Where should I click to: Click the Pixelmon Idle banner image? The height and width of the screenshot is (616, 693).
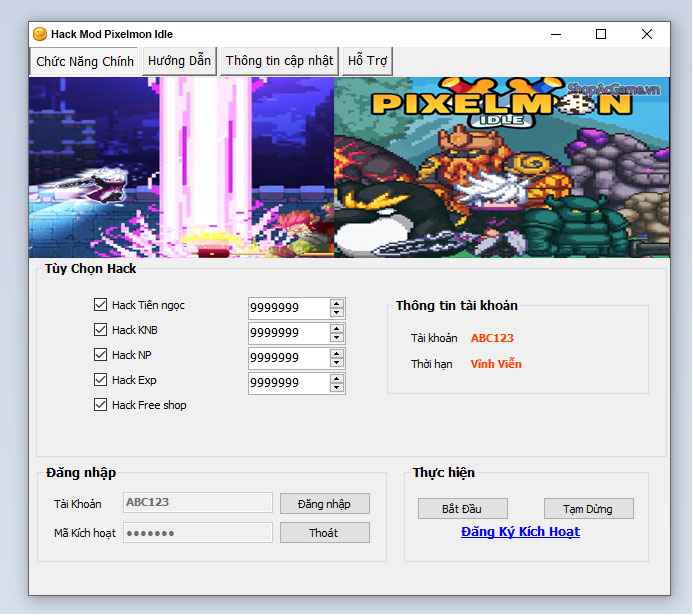coord(349,167)
